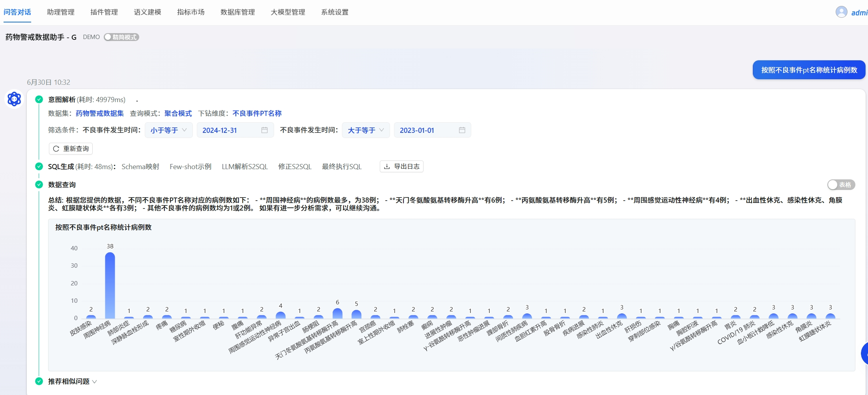Click the bar for 丙氨酸氨基转移酶升高
This screenshot has width=868, height=395.
coord(357,314)
